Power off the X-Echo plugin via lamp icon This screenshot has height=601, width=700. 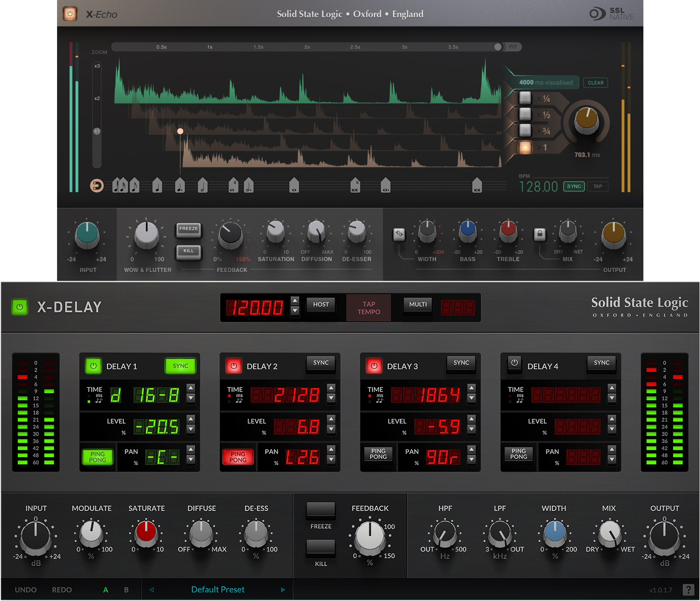69,14
